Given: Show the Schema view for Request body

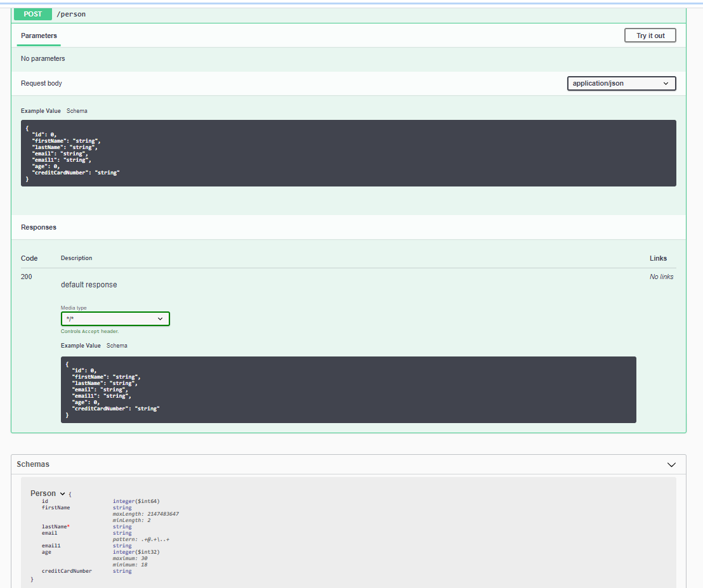Looking at the screenshot, I should (77, 111).
